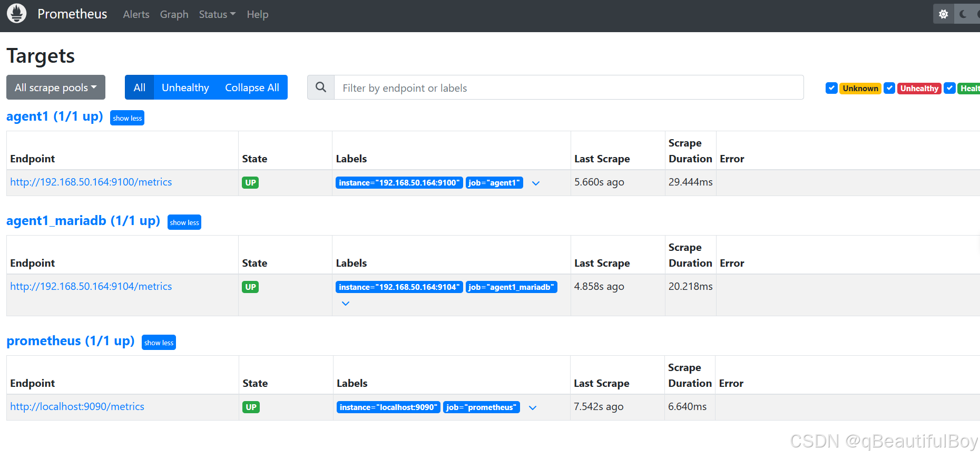Toggle the Unknown state checkbox
The width and height of the screenshot is (980, 458).
pyautogui.click(x=831, y=88)
